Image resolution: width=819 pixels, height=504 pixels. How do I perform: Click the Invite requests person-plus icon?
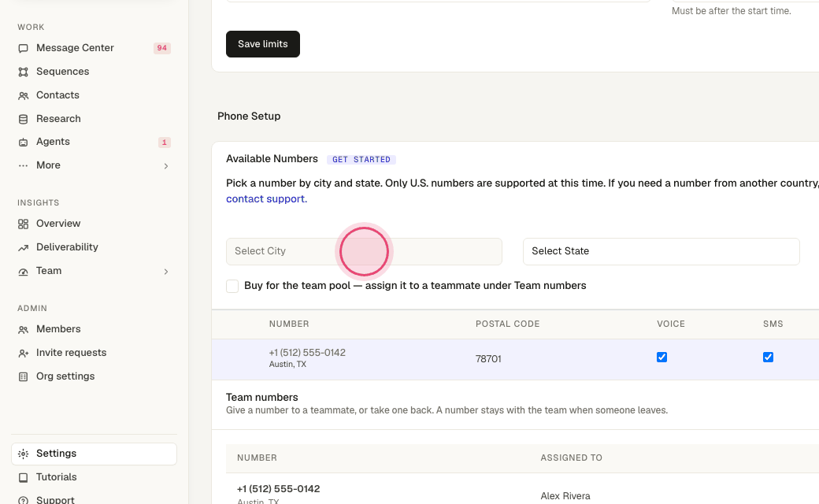tap(23, 353)
